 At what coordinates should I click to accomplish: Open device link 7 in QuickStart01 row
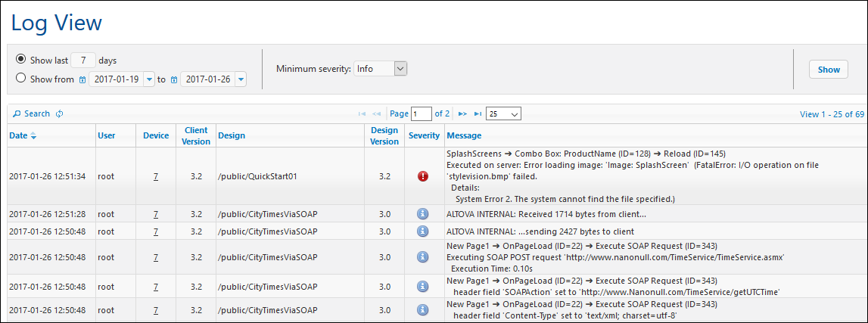(156, 176)
